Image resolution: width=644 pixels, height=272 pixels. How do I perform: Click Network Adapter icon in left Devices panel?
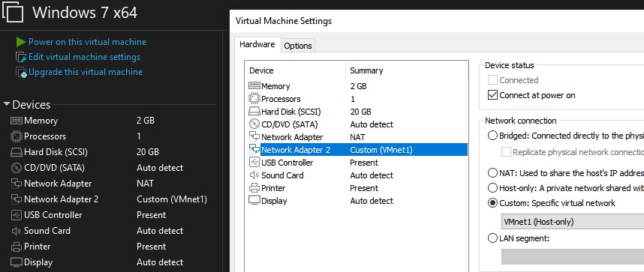(x=17, y=184)
